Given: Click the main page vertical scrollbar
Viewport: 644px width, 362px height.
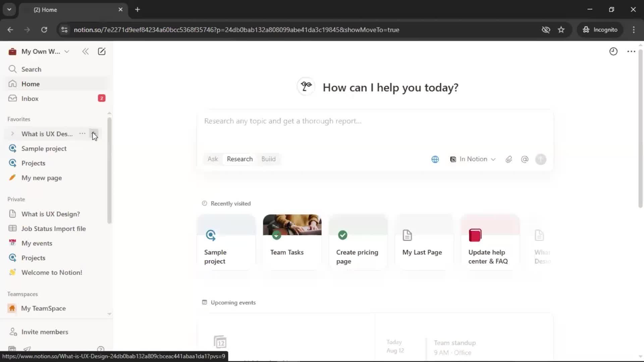Looking at the screenshot, I should 640,129.
